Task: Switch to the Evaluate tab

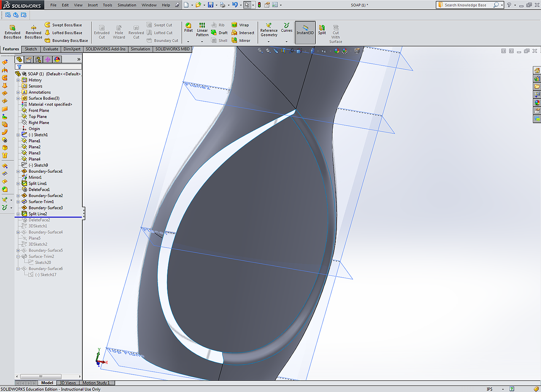Action: point(51,49)
